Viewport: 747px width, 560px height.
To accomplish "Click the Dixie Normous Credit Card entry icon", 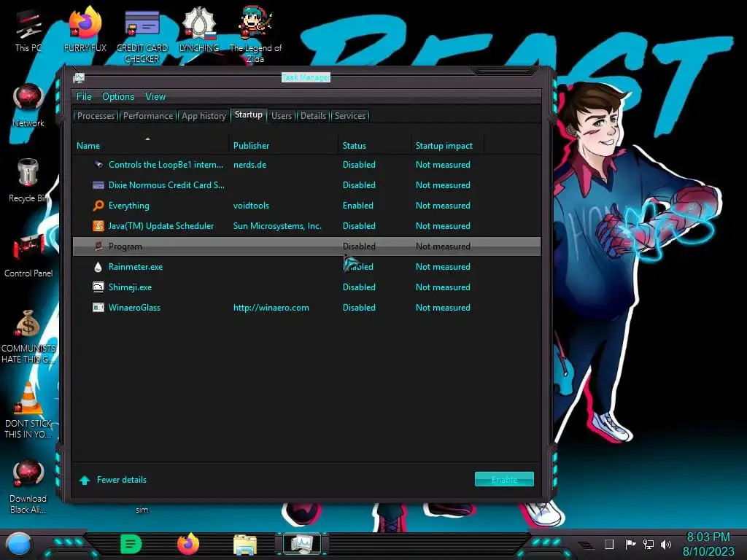I will click(98, 185).
